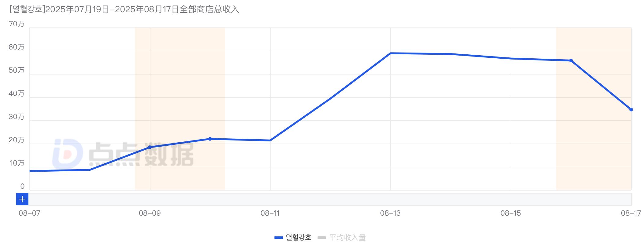Click the 08-15 x-axis date label

click(x=511, y=213)
